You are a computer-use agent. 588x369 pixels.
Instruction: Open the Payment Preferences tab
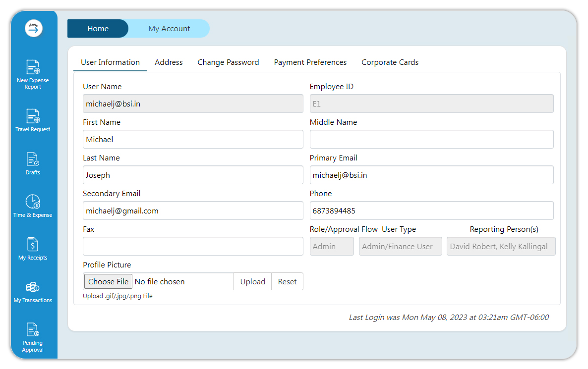310,62
